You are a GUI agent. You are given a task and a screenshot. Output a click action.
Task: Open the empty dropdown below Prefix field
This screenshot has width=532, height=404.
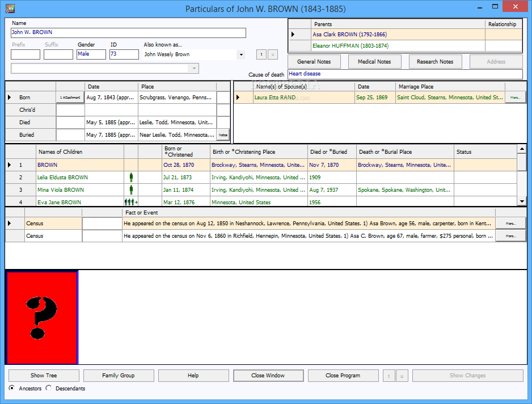coord(194,68)
